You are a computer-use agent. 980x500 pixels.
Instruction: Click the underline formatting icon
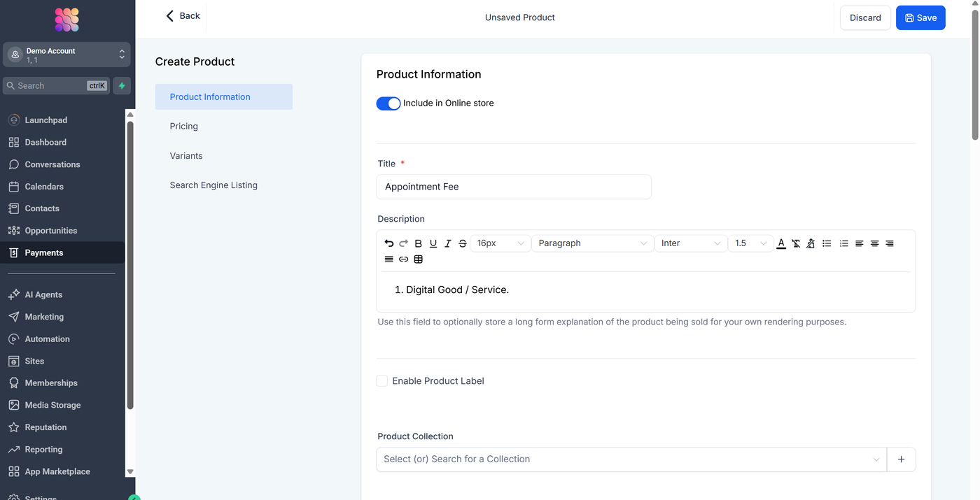click(x=433, y=243)
